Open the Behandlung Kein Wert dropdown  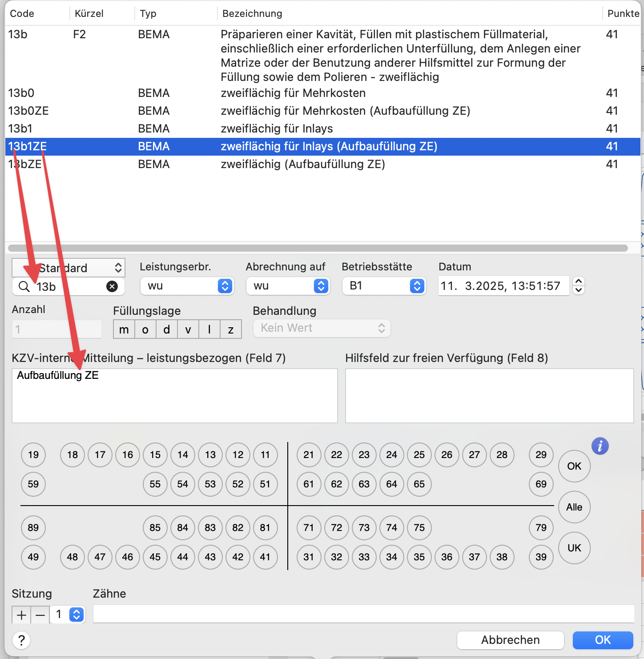coord(322,328)
